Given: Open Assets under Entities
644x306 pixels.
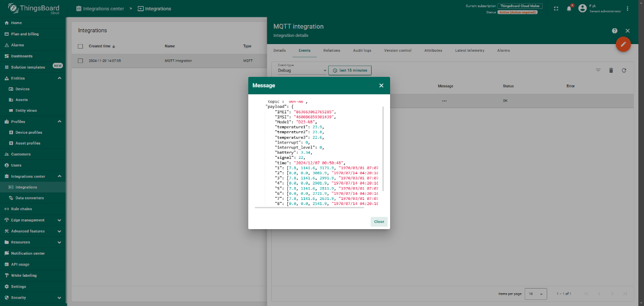Looking at the screenshot, I should click(x=33, y=100).
